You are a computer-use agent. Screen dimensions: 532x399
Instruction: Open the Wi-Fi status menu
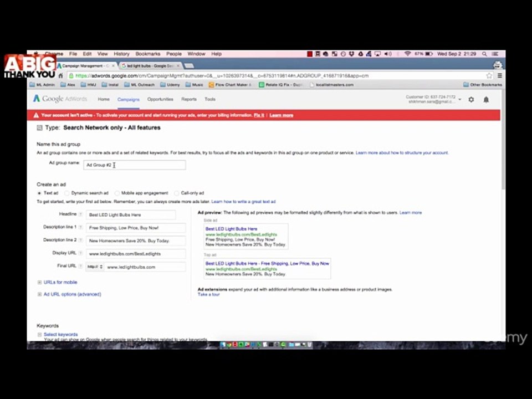coord(407,54)
